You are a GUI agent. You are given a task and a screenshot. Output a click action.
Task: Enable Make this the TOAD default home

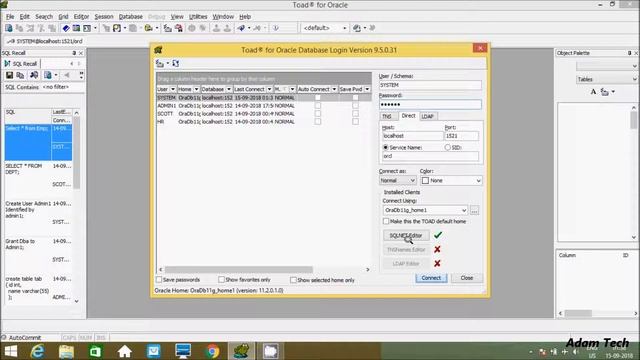386,221
